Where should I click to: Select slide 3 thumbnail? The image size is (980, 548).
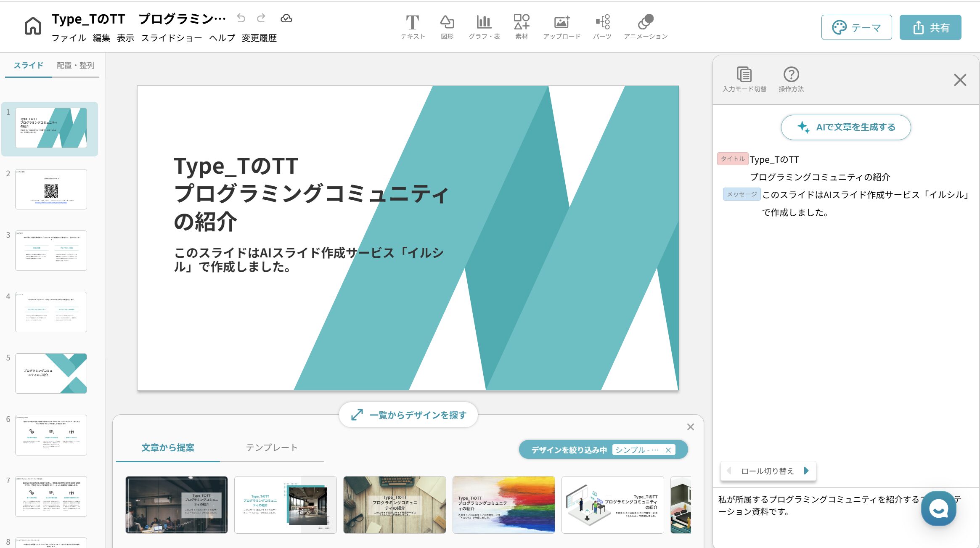(x=51, y=251)
